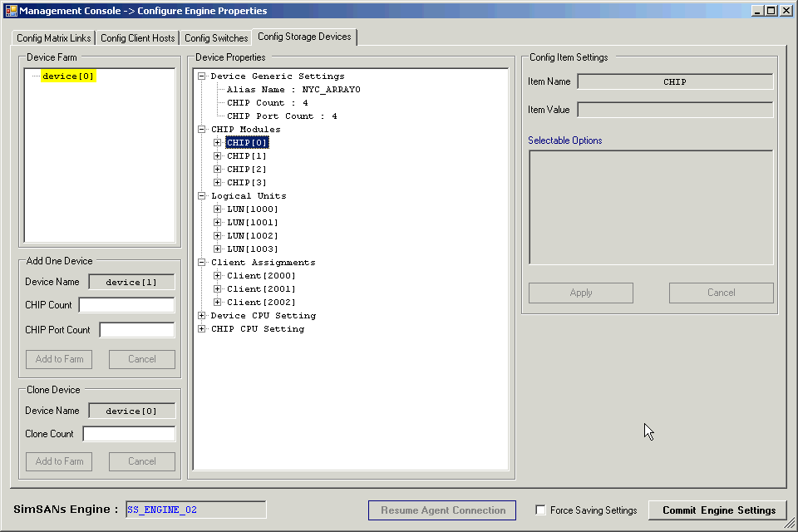The height and width of the screenshot is (532, 798).
Task: Open the Config Client Hosts tab
Action: (137, 38)
